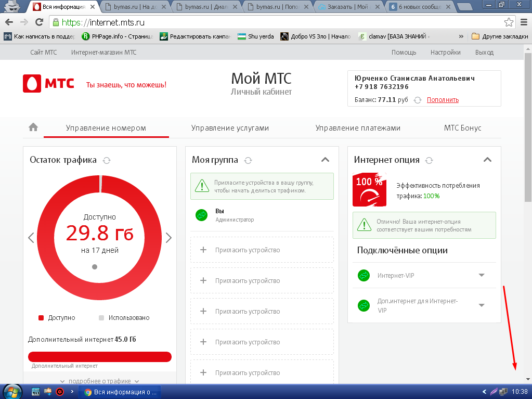Click first Пригласить устройство slot
The height and width of the screenshot is (399, 532).
pos(262,250)
